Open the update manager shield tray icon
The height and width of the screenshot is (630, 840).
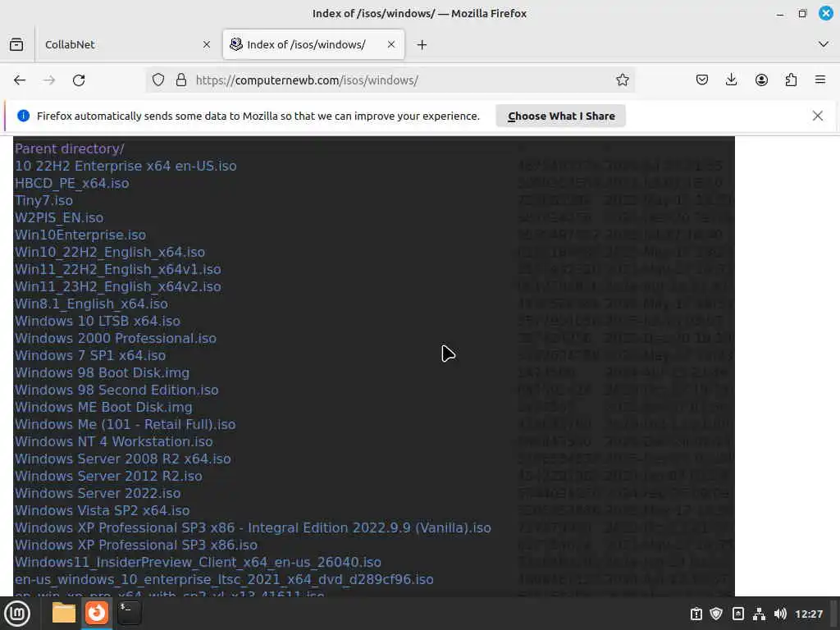716,614
